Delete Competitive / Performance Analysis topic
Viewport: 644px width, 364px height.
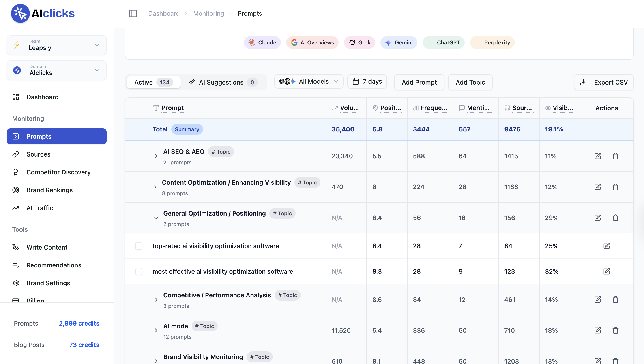615,300
